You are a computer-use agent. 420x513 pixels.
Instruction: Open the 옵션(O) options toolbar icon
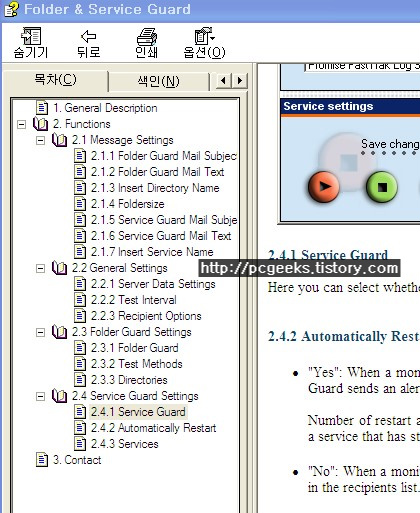204,36
